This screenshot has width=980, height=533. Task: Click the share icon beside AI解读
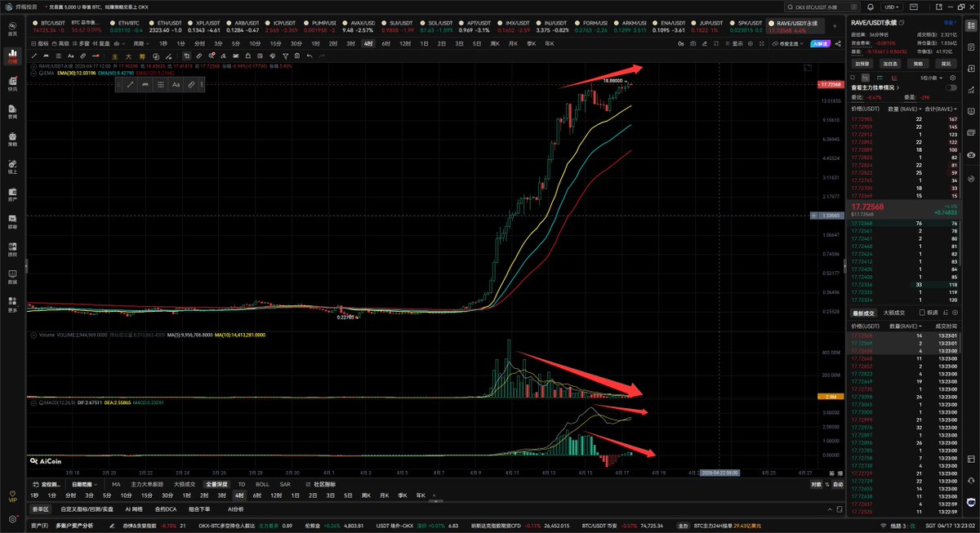click(838, 43)
